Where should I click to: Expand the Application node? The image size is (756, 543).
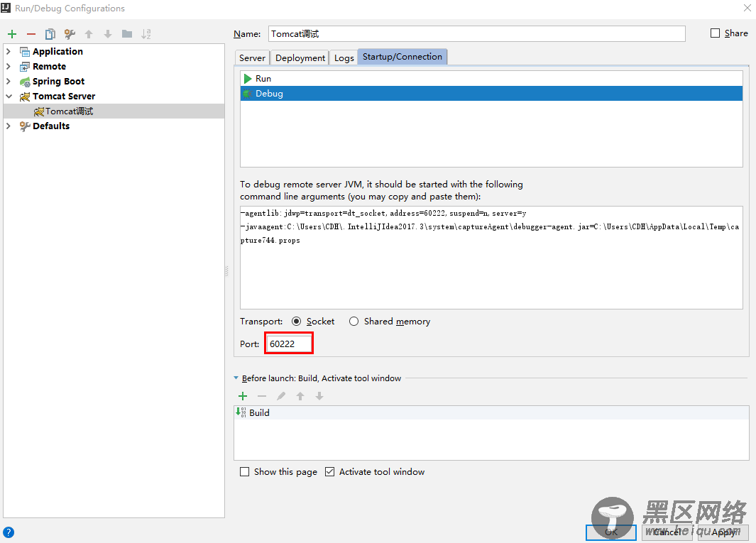(9, 51)
